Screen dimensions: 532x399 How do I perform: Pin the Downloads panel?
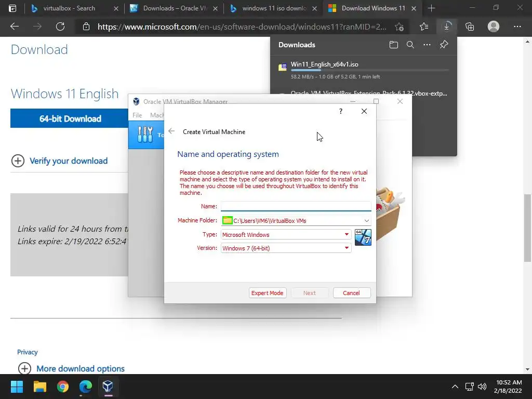pos(444,45)
